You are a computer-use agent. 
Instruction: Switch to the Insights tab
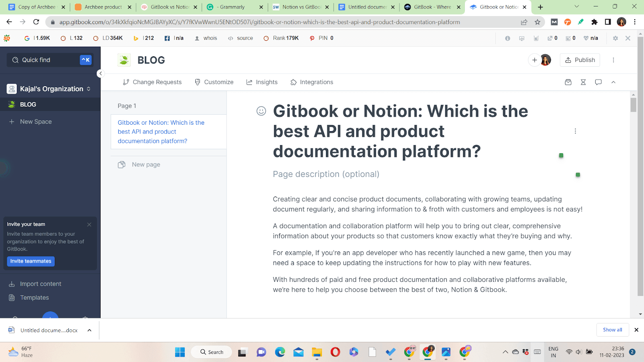coord(262,82)
